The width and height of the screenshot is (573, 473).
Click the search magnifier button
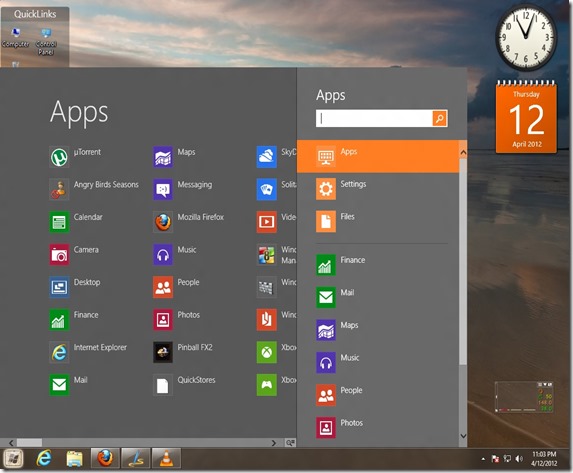click(440, 118)
